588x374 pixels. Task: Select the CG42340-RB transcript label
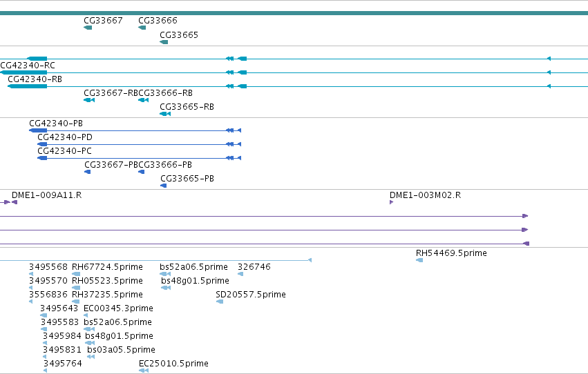(x=35, y=79)
